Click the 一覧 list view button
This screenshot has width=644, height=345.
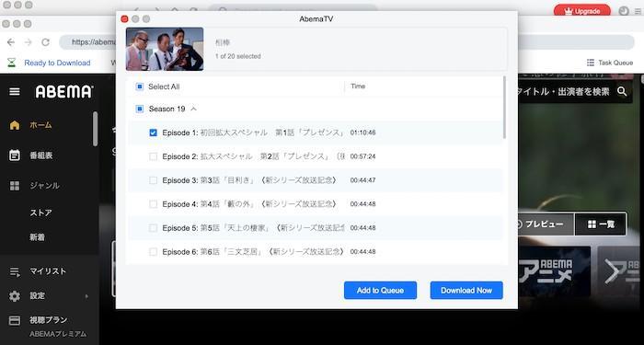(601, 224)
